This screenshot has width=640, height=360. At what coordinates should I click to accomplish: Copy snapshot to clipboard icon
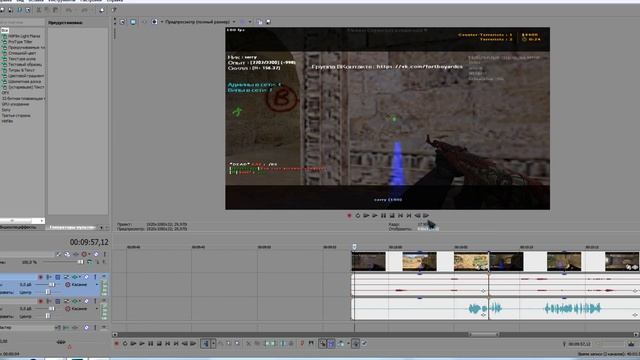[x=260, y=22]
